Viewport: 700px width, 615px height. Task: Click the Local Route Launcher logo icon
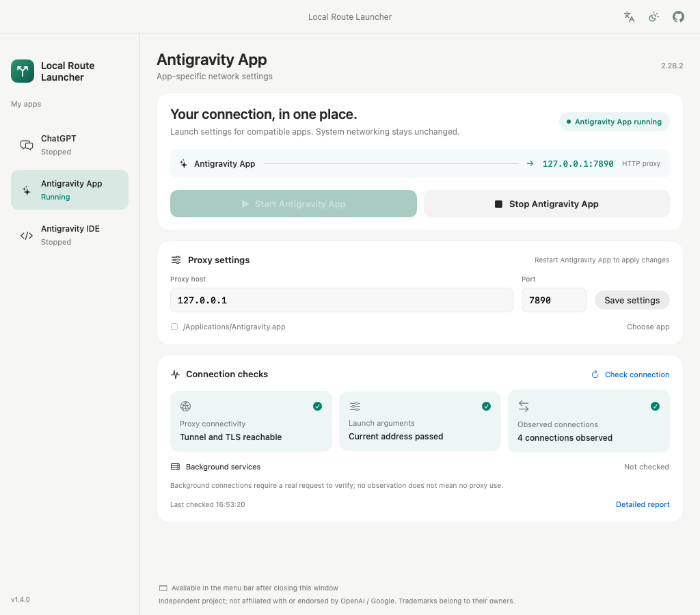(23, 71)
